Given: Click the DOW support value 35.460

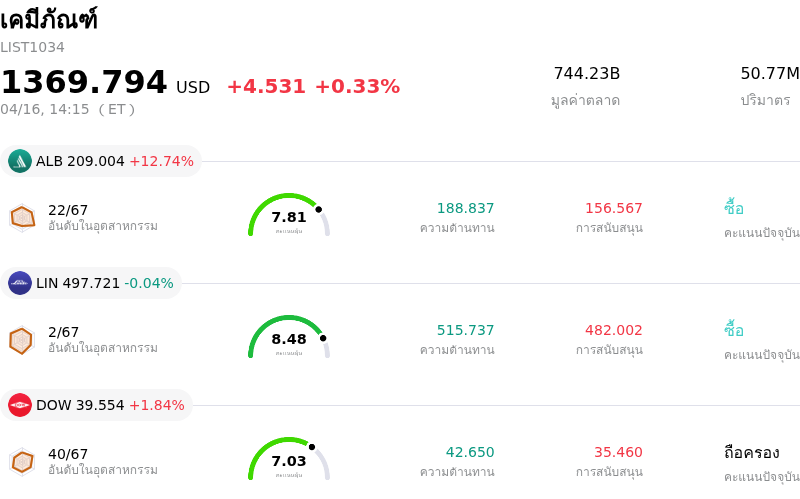Looking at the screenshot, I should click(618, 452).
